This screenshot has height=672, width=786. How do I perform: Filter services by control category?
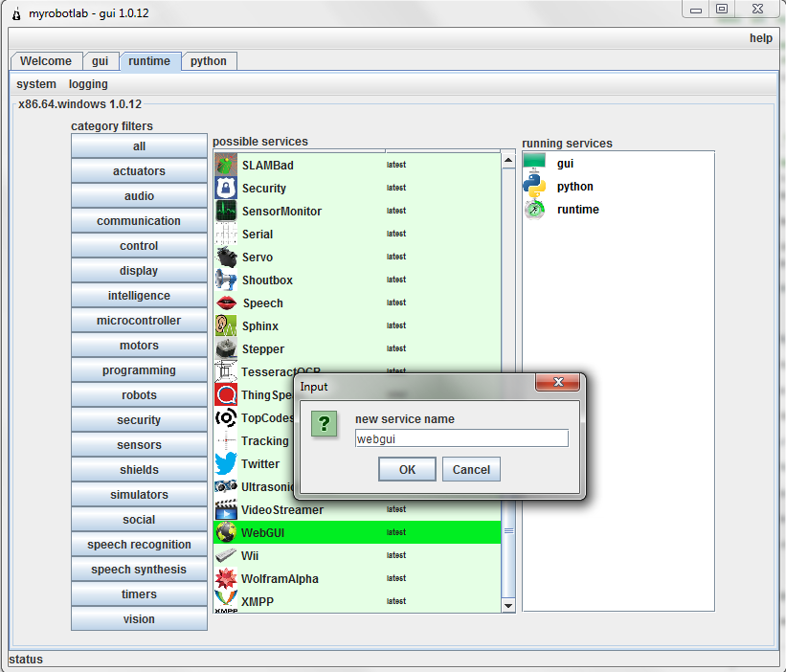[x=140, y=246]
